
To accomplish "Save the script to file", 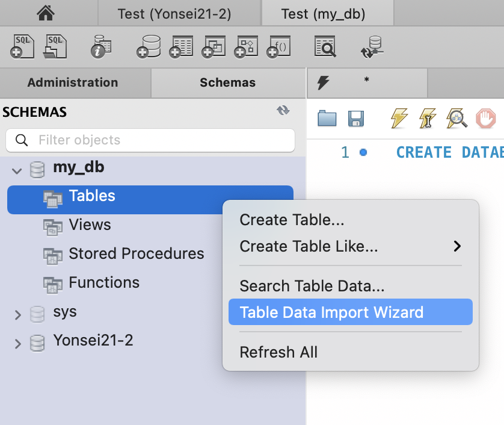I will [x=356, y=119].
